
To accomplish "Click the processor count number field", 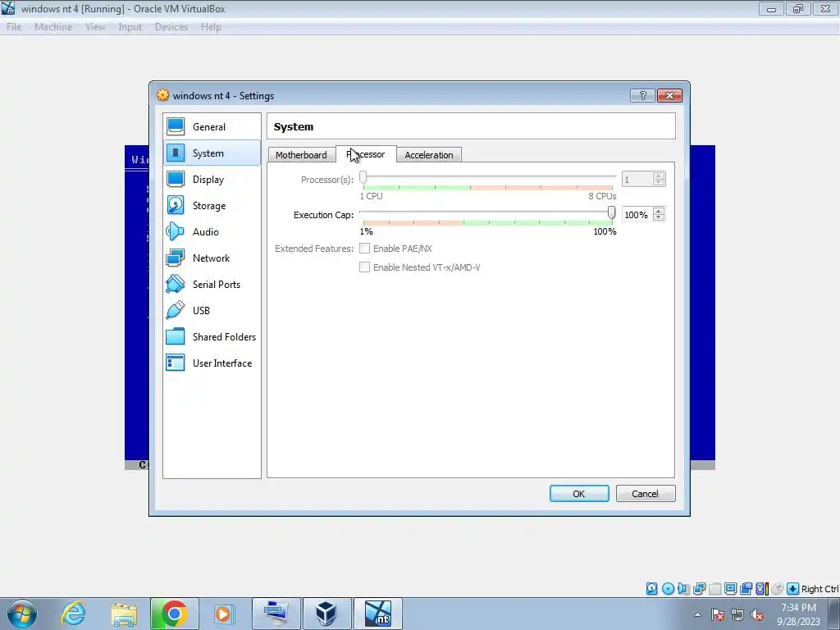I will click(x=637, y=180).
